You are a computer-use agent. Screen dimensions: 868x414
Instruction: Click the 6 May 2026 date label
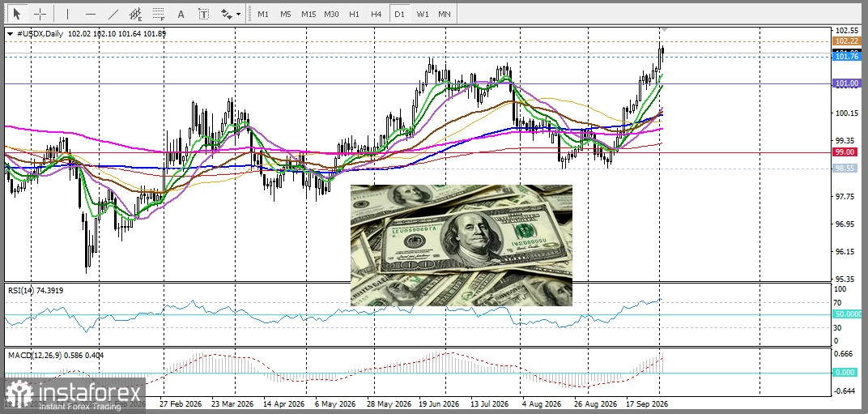pyautogui.click(x=334, y=404)
